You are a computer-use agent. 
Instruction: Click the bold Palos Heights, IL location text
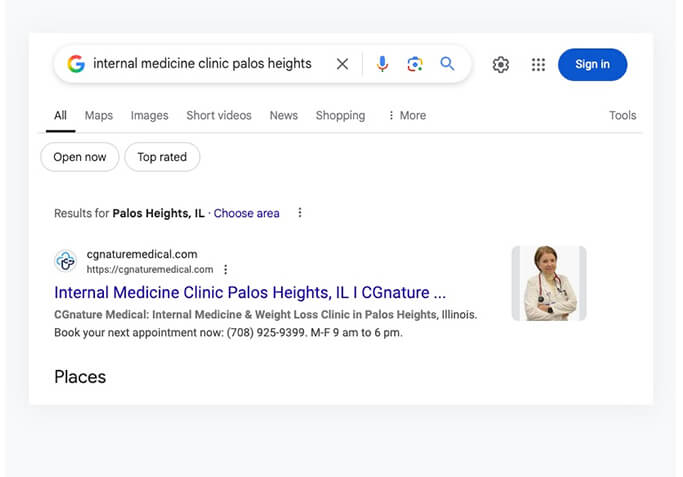[x=159, y=213]
